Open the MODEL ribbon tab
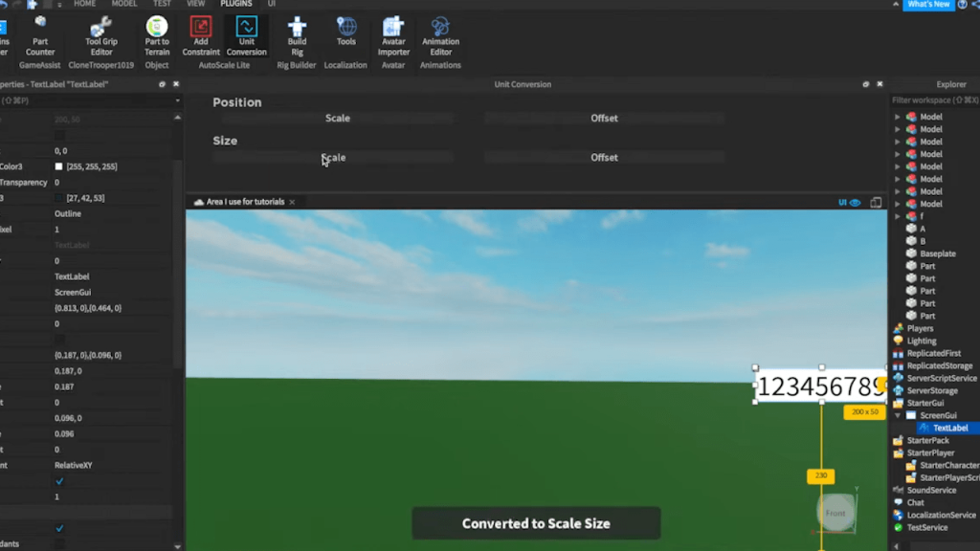980x551 pixels. click(x=123, y=4)
